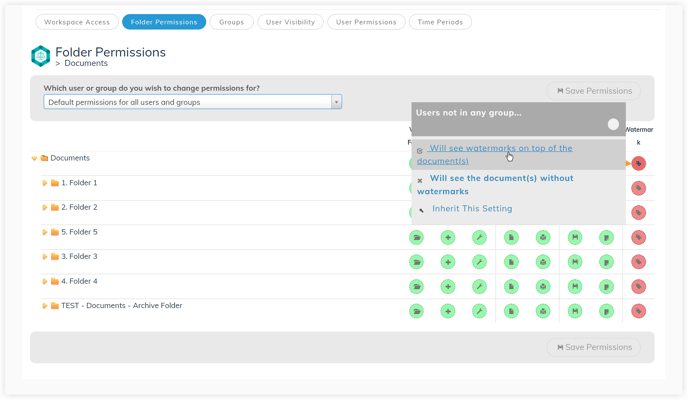
Task: Expand the 4. Folder 4 tree arrow
Action: 44,281
